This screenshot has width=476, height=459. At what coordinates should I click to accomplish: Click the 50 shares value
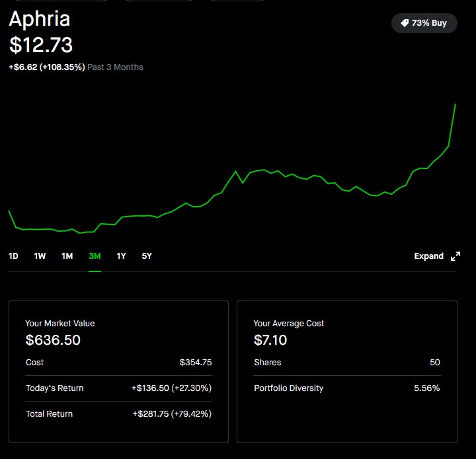pyautogui.click(x=435, y=363)
